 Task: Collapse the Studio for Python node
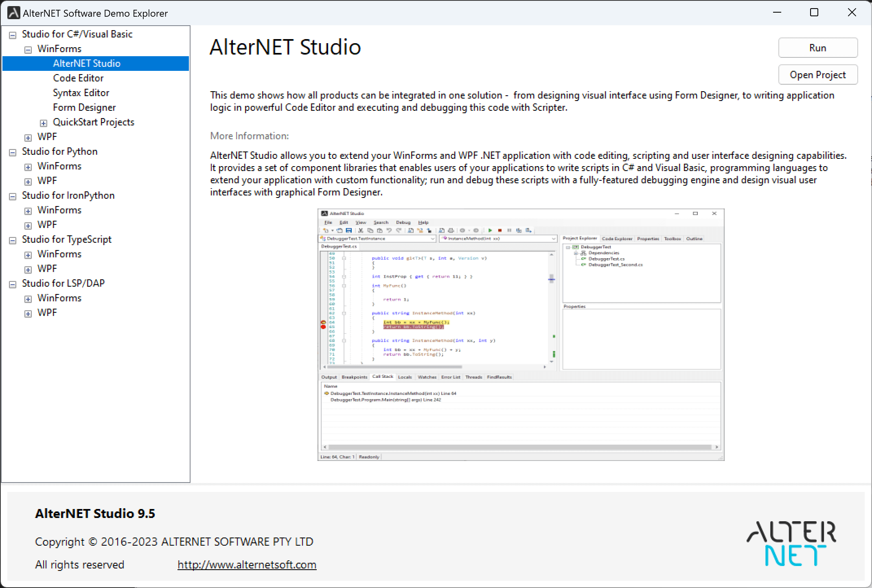point(13,152)
